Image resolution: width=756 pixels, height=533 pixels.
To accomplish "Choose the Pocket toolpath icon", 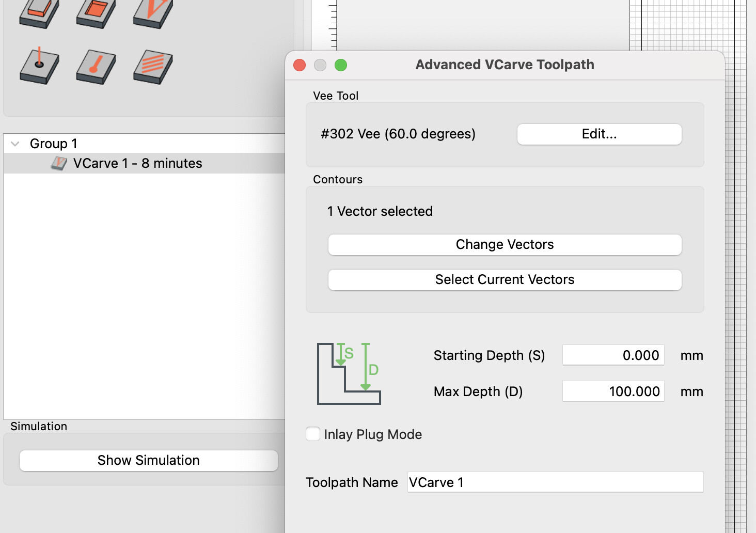I will [x=96, y=14].
